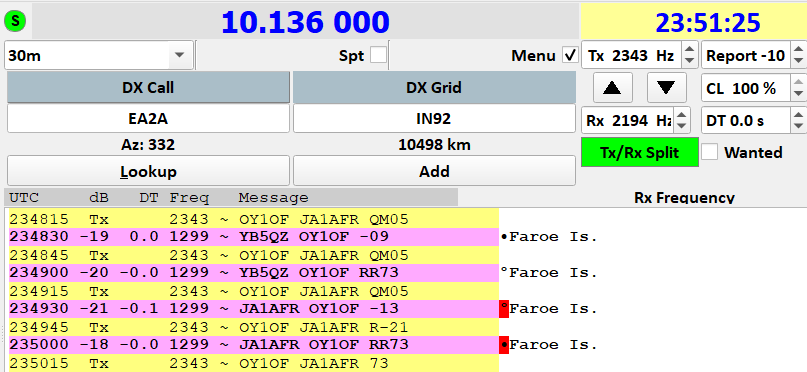Select the 234945 Tx OY1OF JA1AFR R-21 row
Image resolution: width=807 pixels, height=372 pixels.
point(253,327)
